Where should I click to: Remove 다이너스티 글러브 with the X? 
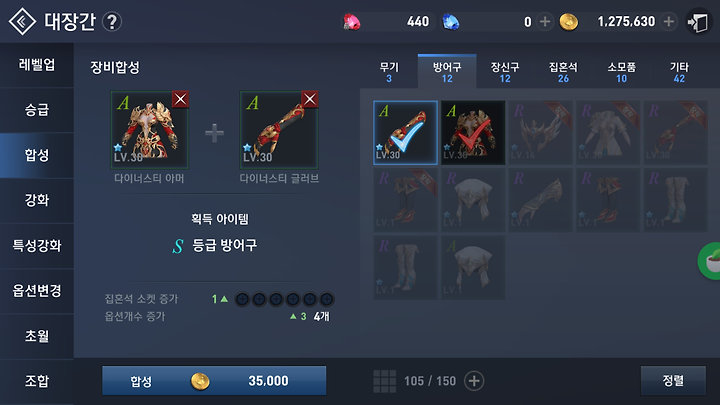click(x=310, y=99)
